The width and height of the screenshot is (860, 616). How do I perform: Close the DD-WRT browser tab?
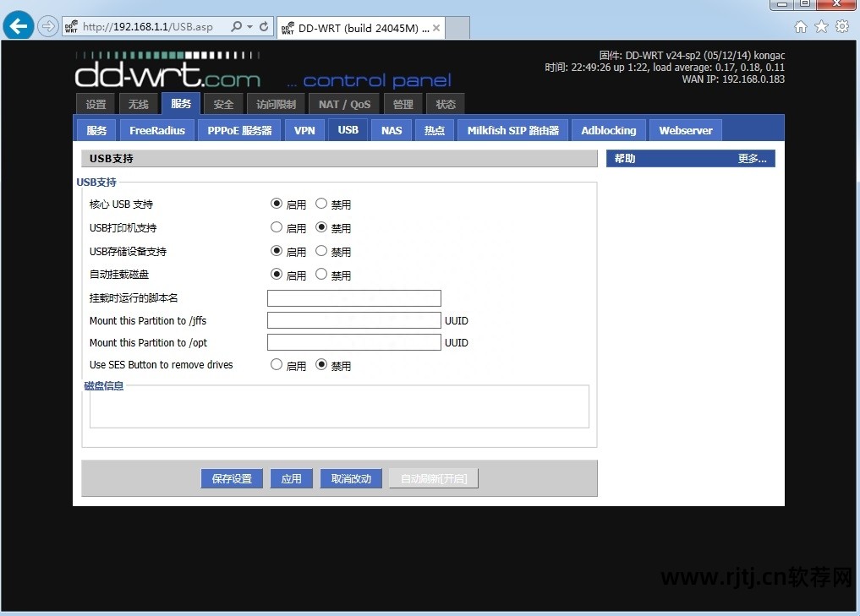coord(436,28)
